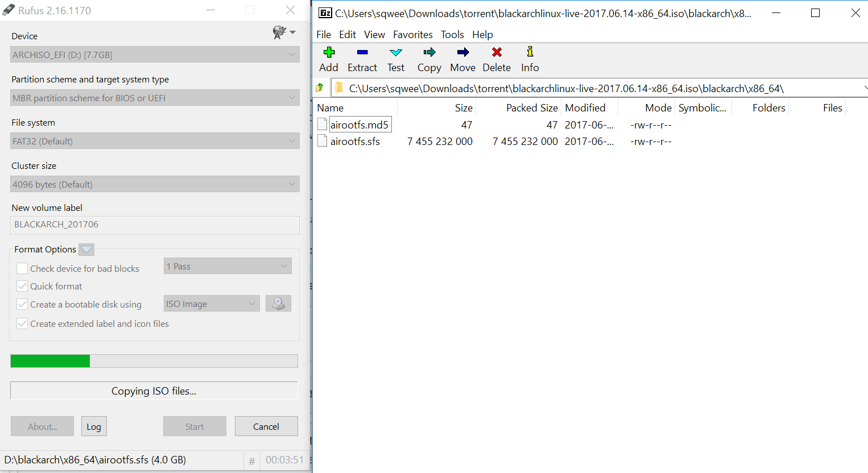Sort by Name column header

[356, 107]
